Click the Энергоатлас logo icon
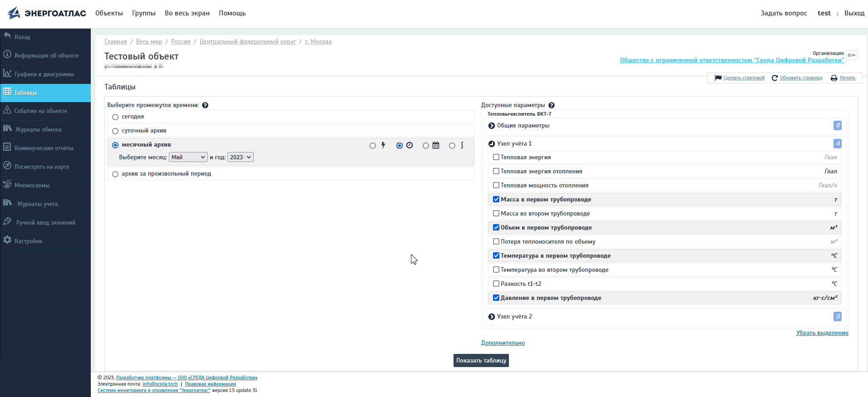868x397 pixels. 14,13
